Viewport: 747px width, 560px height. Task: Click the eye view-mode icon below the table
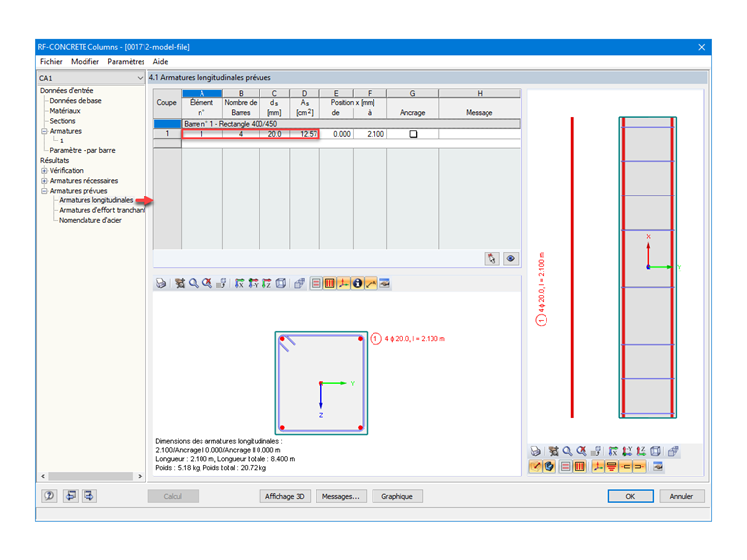coord(511,259)
